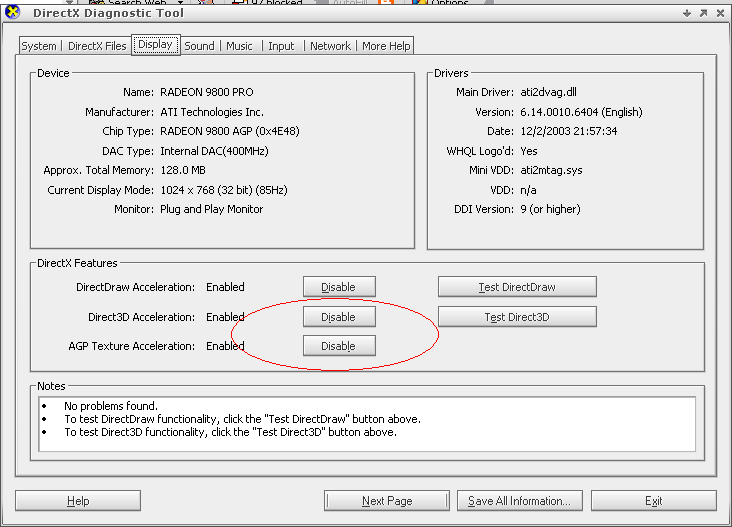
Task: Click the note about testing DirectDraw functionality
Action: (242, 419)
